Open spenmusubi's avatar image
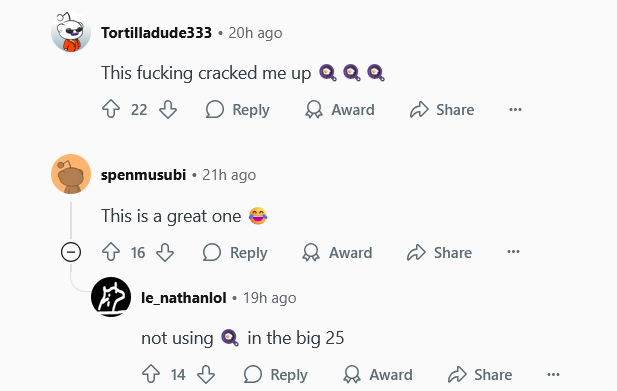This screenshot has width=617, height=391. pos(71,174)
